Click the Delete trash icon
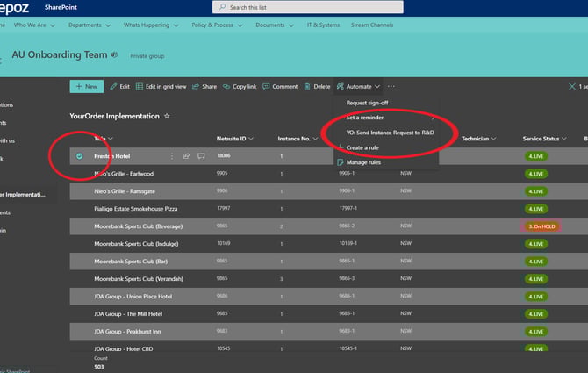The width and height of the screenshot is (588, 373). (x=308, y=87)
